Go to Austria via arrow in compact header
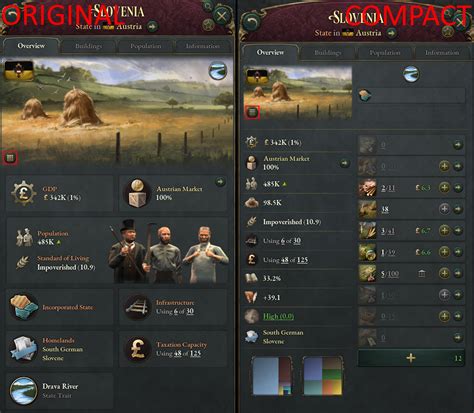474x413 pixels. (x=391, y=33)
